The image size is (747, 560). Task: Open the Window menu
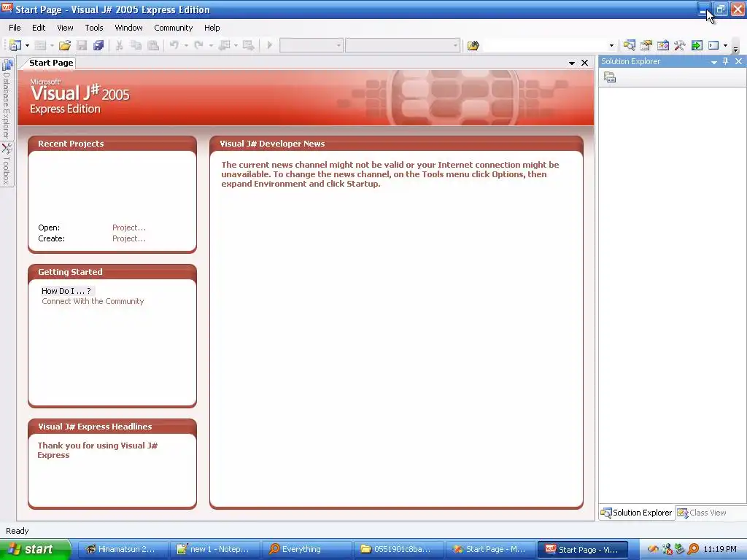click(x=128, y=28)
